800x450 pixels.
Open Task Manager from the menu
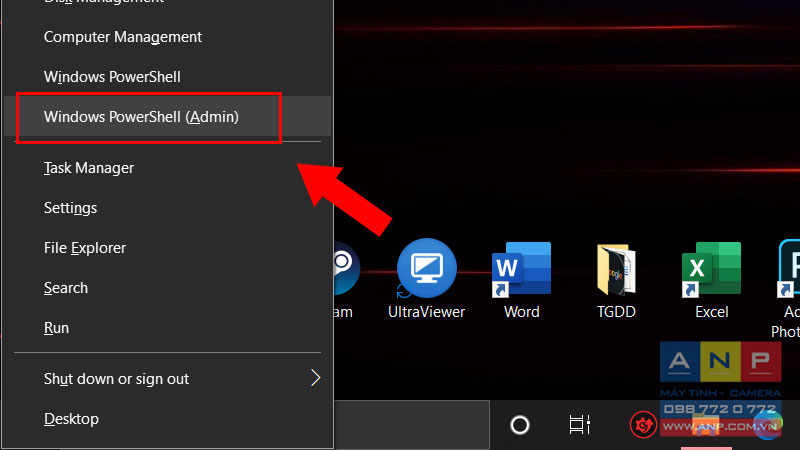(x=167, y=167)
